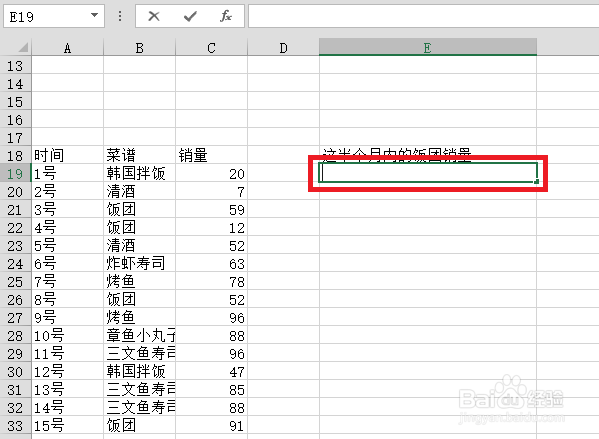The height and width of the screenshot is (439, 599).
Task: Select row 19 header
Action: pos(15,174)
